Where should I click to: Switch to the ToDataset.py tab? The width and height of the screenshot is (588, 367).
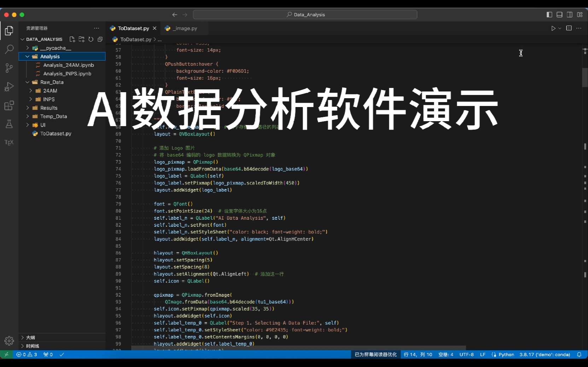[133, 28]
